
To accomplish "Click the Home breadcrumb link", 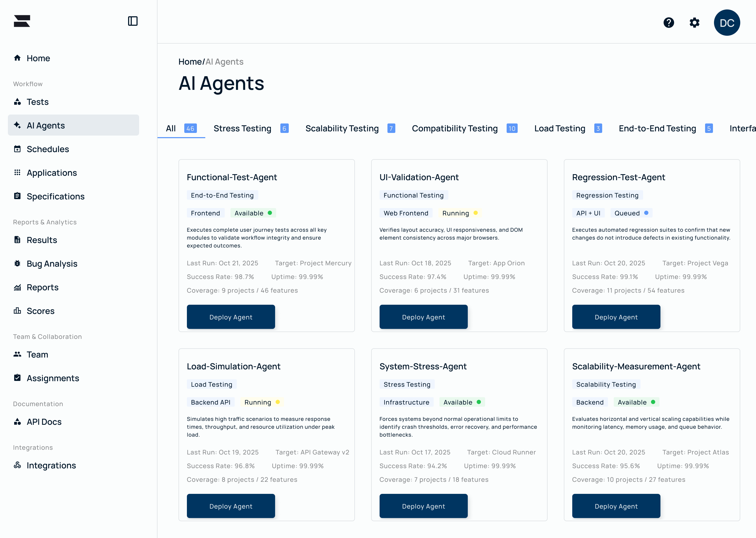I will (190, 62).
